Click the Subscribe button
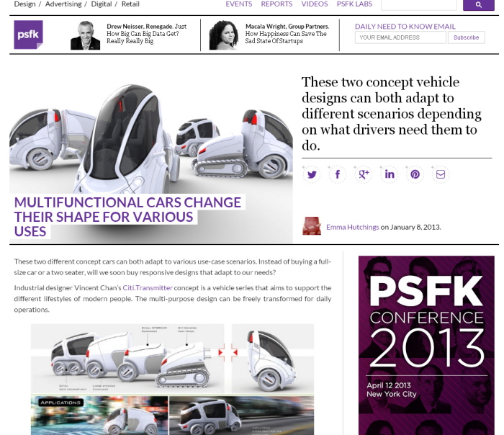Viewport: 504px width, 435px height. pos(466,37)
